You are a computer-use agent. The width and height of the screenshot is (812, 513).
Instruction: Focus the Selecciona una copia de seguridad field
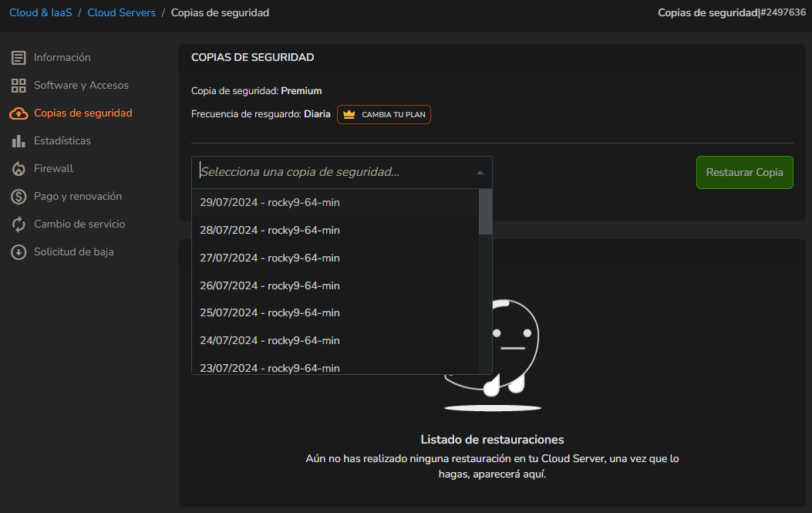(334, 173)
